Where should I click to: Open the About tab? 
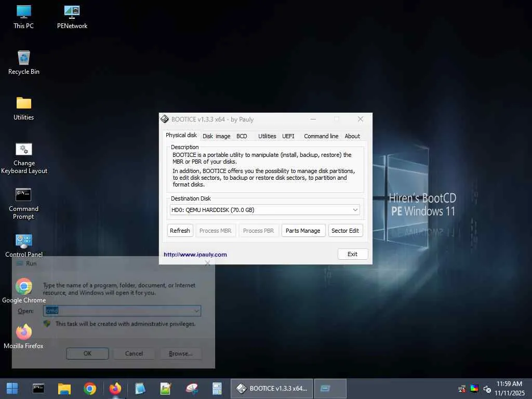click(352, 136)
